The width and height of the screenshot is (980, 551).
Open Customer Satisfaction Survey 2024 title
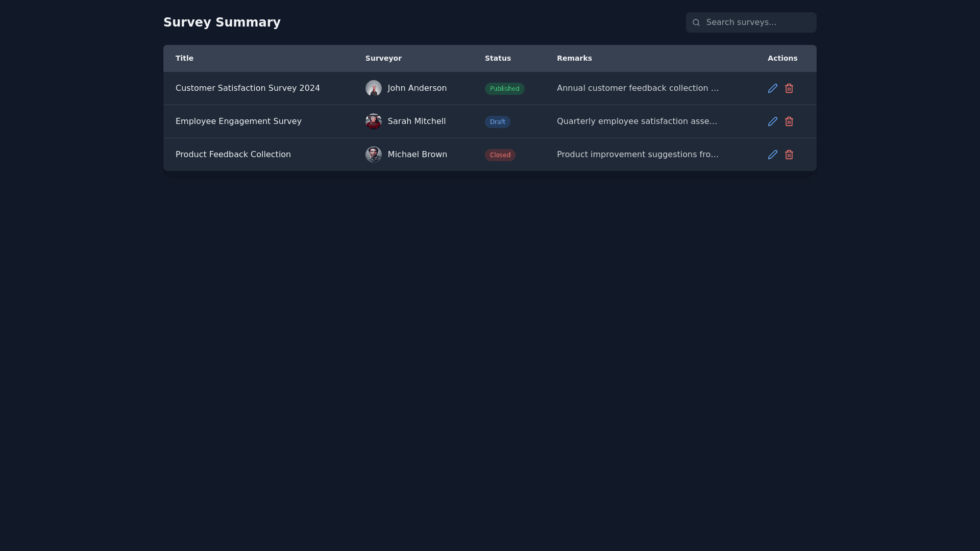(x=248, y=88)
